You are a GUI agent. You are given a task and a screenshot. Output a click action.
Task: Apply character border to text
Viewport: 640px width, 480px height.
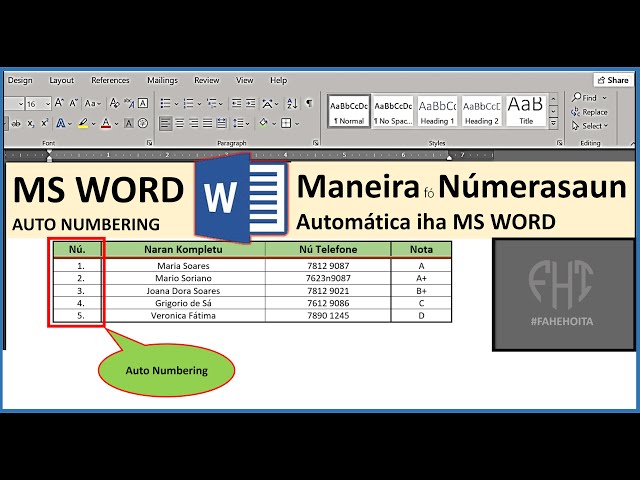pos(143,103)
